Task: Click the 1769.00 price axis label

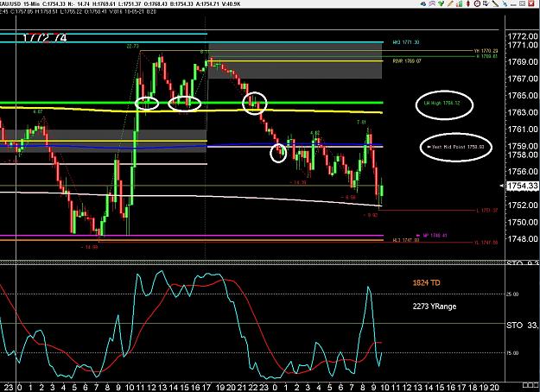Action: tap(522, 62)
